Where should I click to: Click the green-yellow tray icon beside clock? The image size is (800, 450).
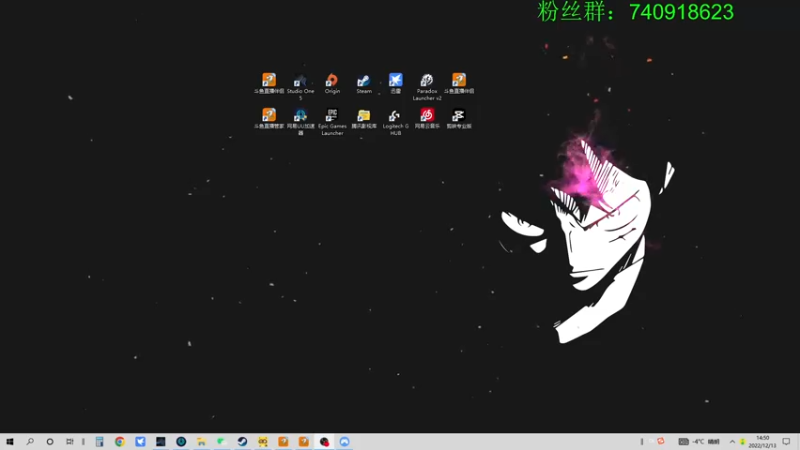(742, 441)
